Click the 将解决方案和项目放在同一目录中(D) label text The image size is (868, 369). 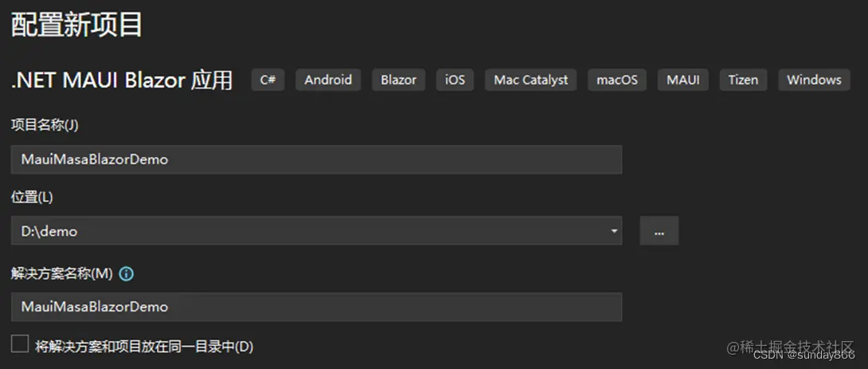tap(144, 347)
